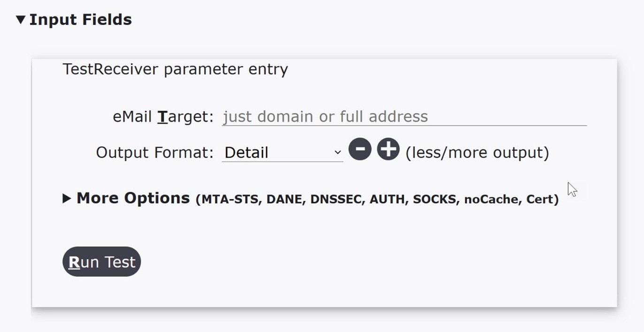Click the eMail Target input field
Viewport: 644px width, 332px height.
pos(404,116)
